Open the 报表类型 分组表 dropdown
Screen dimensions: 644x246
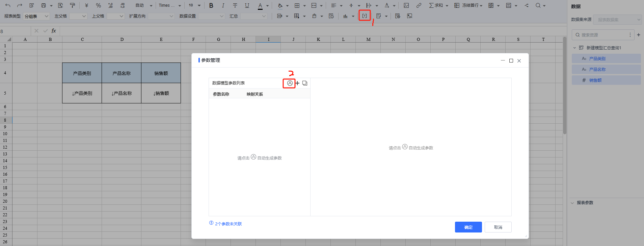[x=36, y=16]
